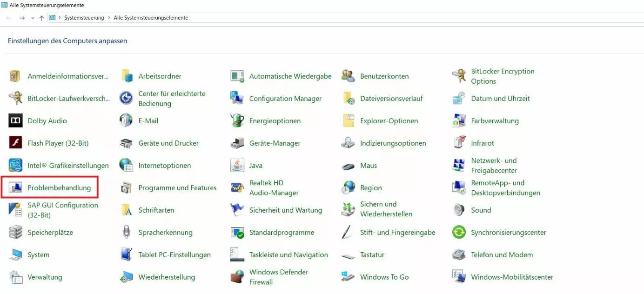Image resolution: width=644 pixels, height=294 pixels.
Task: Open Windows-Mobilitätscenter link
Action: [512, 277]
